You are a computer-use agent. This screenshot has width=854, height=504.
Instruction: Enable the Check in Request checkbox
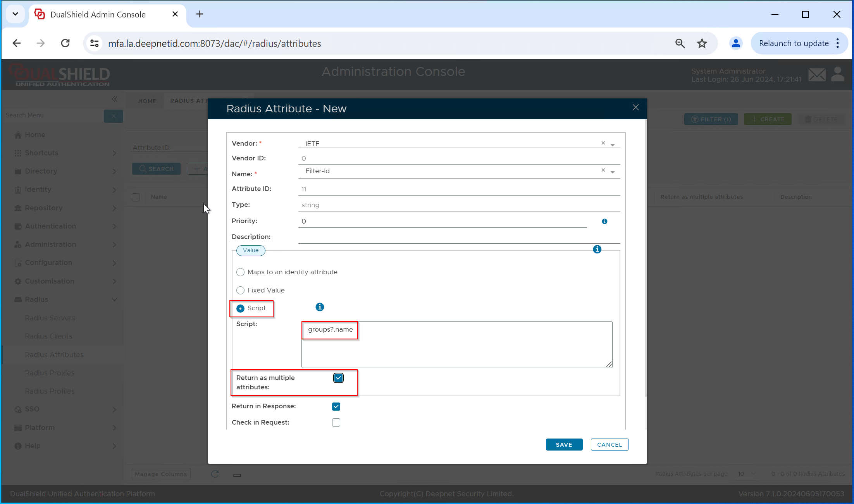click(x=336, y=423)
